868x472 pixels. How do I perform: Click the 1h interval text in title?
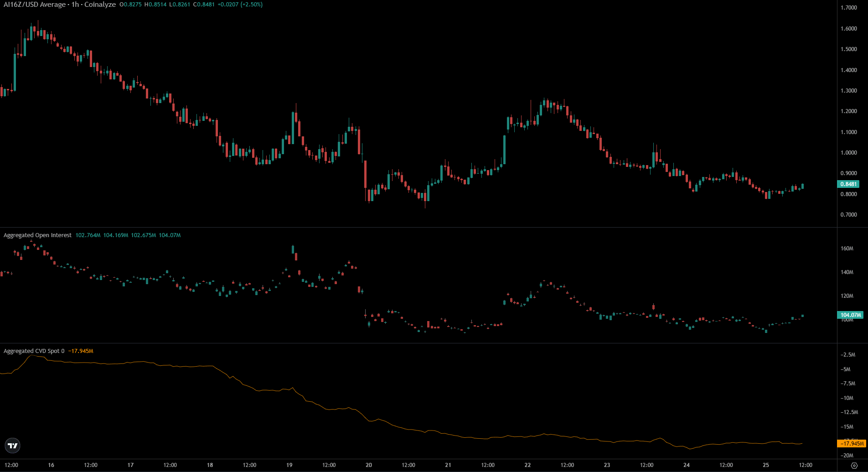tap(75, 5)
